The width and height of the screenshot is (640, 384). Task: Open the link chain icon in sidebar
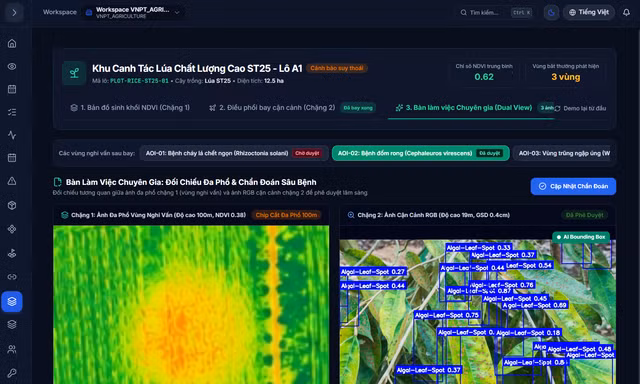point(12,277)
